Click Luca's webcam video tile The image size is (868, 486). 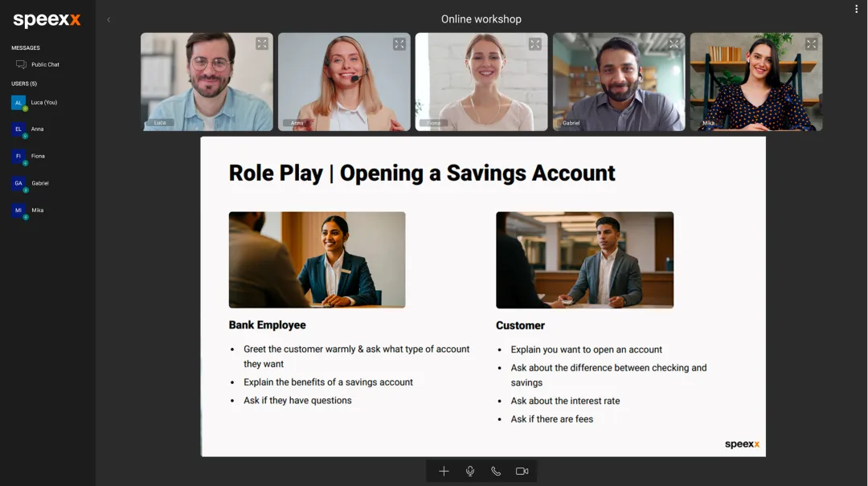pos(207,82)
